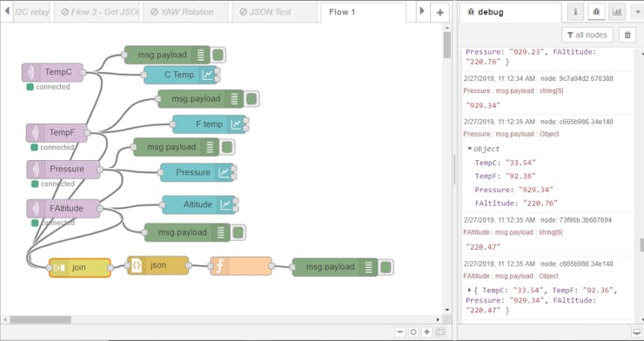Select the join node

pyautogui.click(x=80, y=268)
